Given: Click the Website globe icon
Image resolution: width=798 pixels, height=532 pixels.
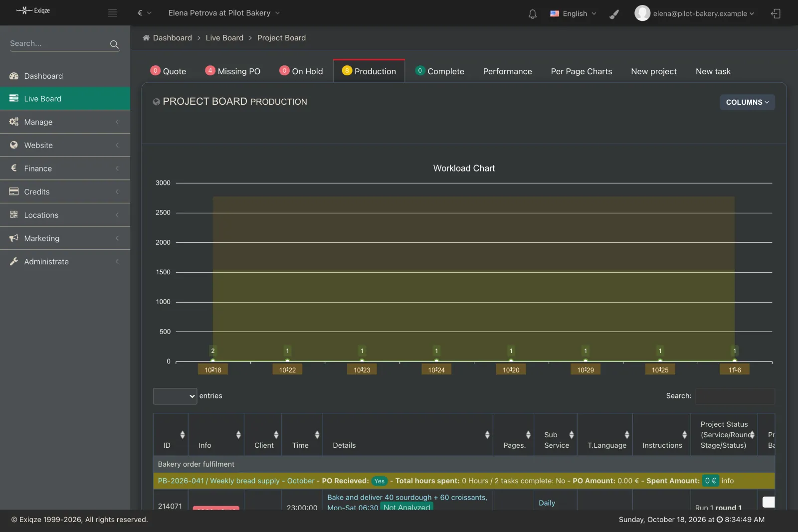Looking at the screenshot, I should (14, 145).
